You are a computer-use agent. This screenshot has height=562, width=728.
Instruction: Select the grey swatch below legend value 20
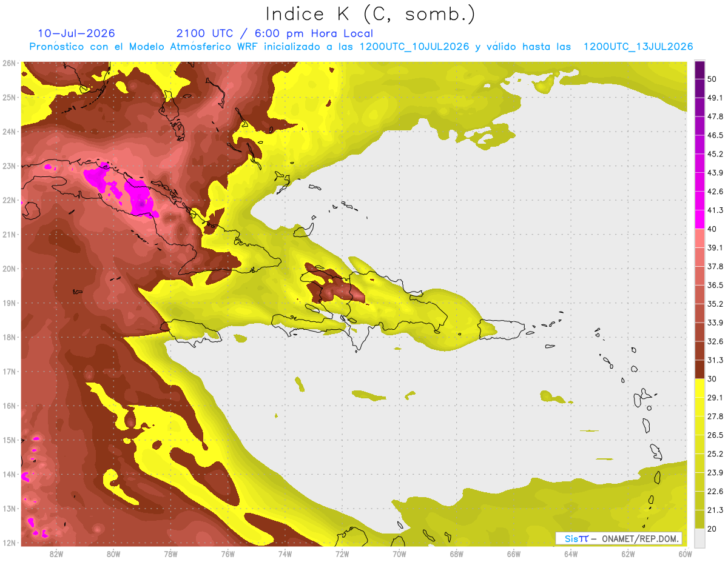coord(699,538)
